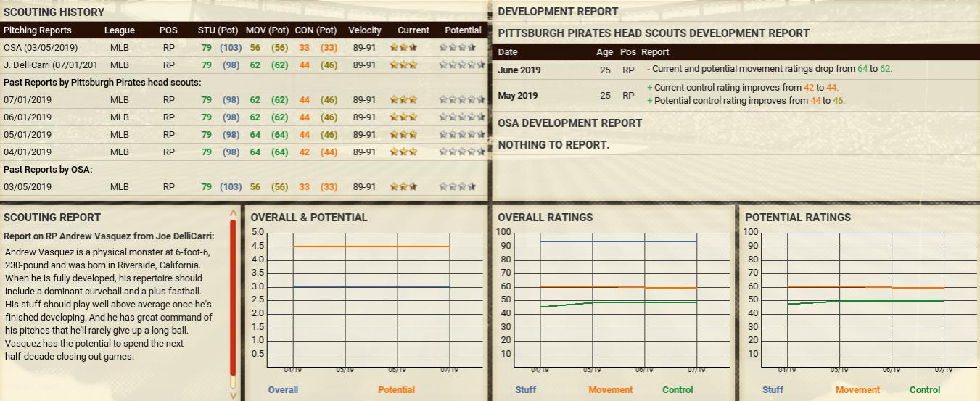This screenshot has height=401, width=980.
Task: Toggle Stuff legend in Overall Ratings chart
Action: point(525,389)
